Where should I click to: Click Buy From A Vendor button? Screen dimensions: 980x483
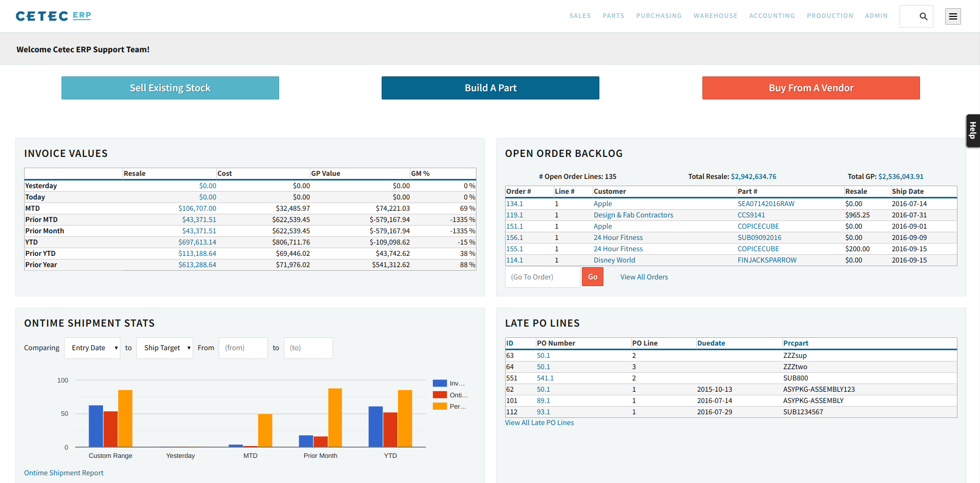point(811,88)
